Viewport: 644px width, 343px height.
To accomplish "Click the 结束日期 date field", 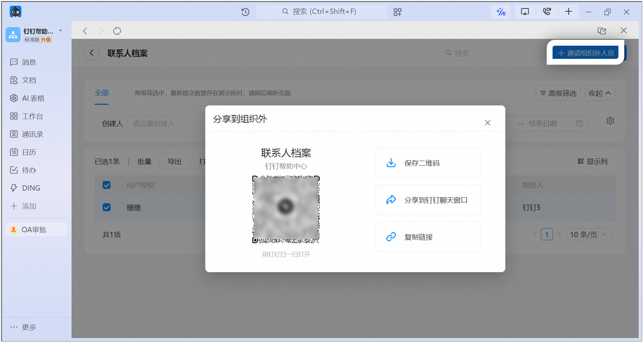I will [x=542, y=123].
